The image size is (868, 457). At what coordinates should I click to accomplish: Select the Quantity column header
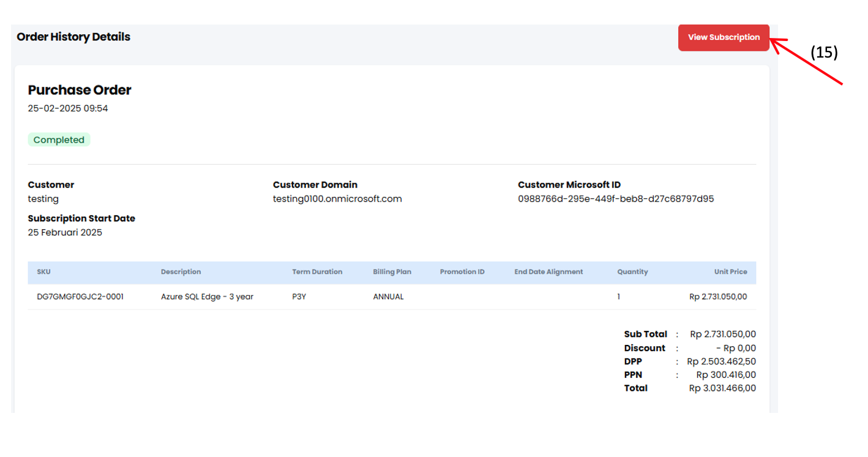coord(632,272)
